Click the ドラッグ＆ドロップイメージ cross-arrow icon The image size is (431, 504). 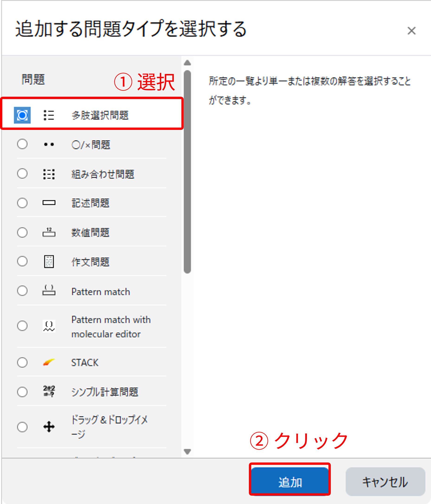click(49, 427)
